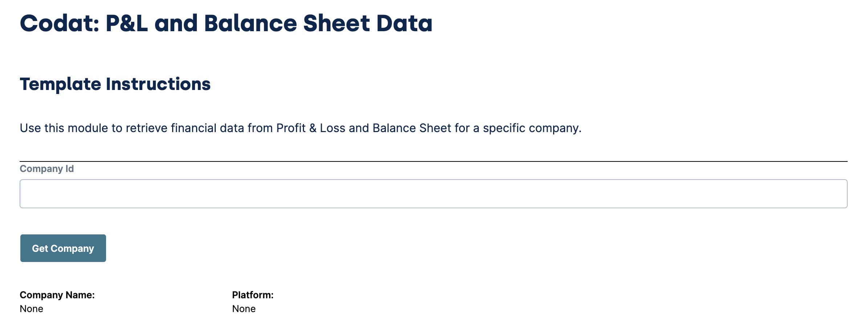Click the word Instructions in the heading
868x336 pixels.
[158, 84]
